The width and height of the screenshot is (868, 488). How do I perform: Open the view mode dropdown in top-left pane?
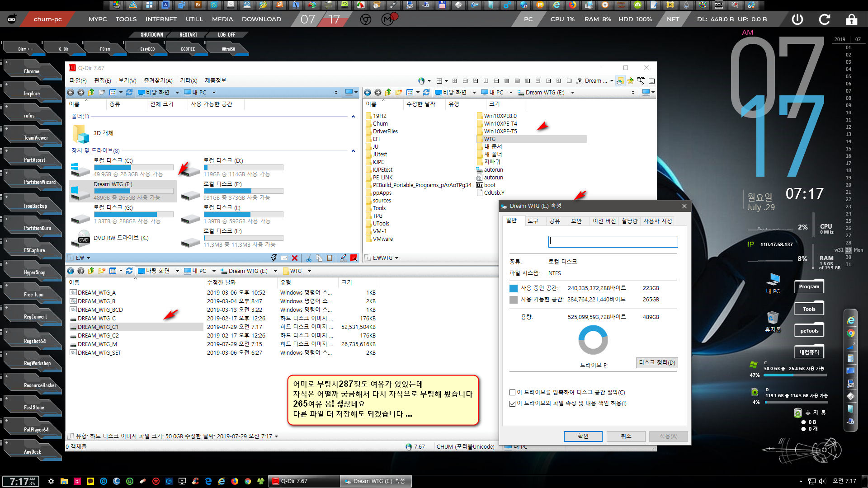121,92
